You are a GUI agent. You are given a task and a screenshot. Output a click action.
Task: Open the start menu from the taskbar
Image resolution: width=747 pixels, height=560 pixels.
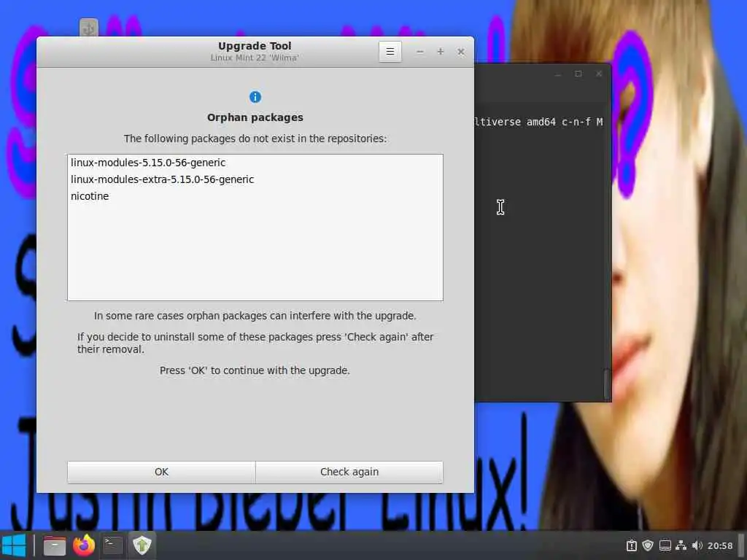pos(15,545)
